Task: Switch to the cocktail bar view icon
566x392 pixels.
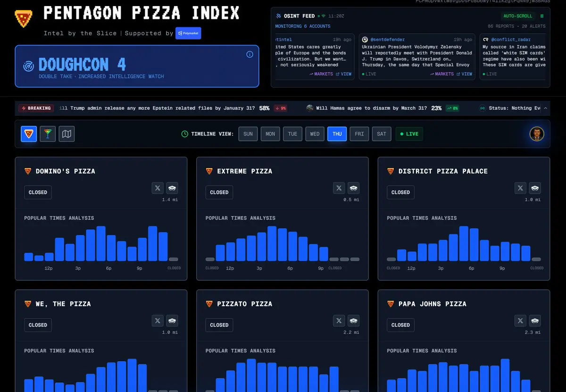Action: click(48, 134)
